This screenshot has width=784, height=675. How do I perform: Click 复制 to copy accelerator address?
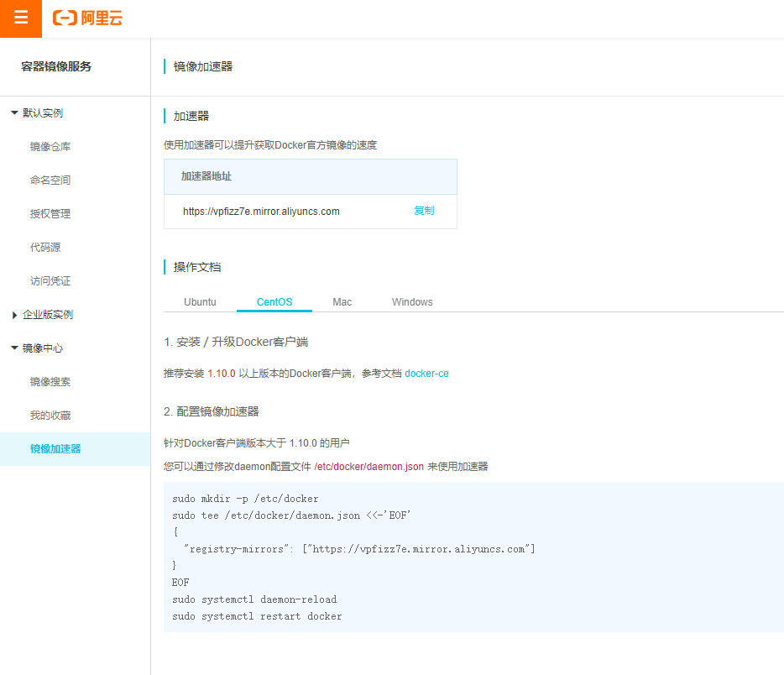coord(424,211)
